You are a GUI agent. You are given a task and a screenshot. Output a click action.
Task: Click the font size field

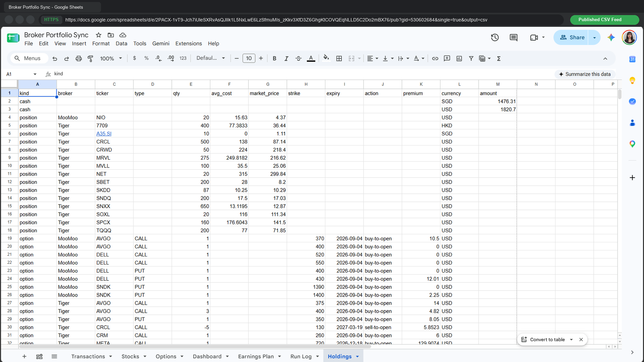pos(249,58)
